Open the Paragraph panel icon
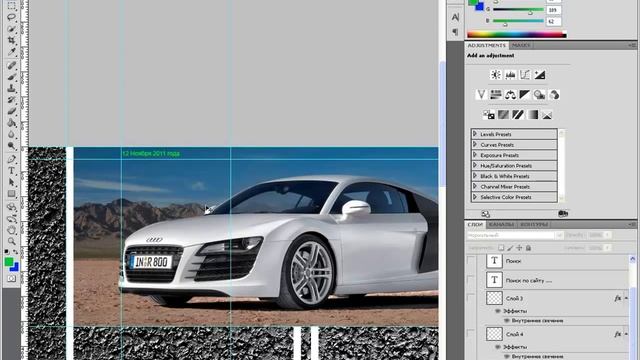640x360 pixels. point(455,32)
